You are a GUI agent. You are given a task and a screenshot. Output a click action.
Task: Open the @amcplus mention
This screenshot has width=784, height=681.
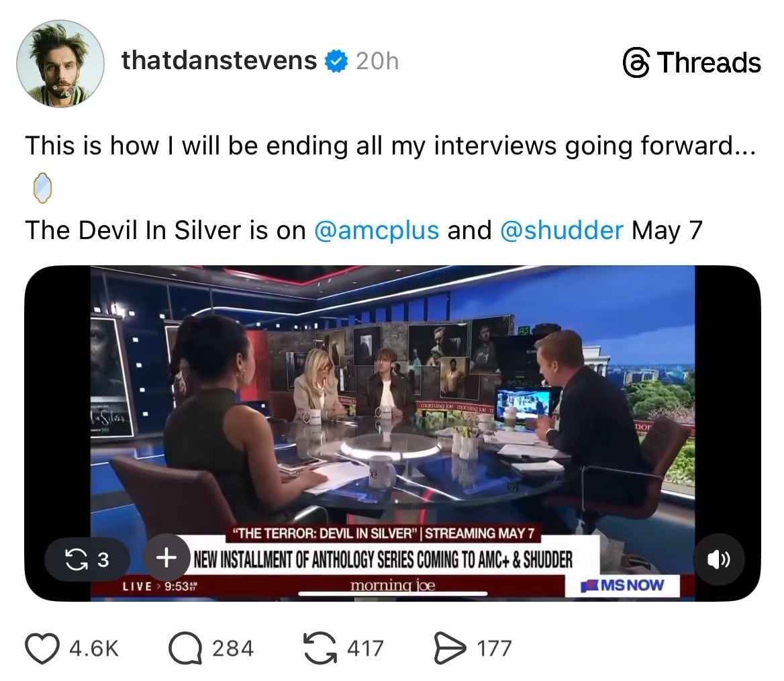pos(377,230)
